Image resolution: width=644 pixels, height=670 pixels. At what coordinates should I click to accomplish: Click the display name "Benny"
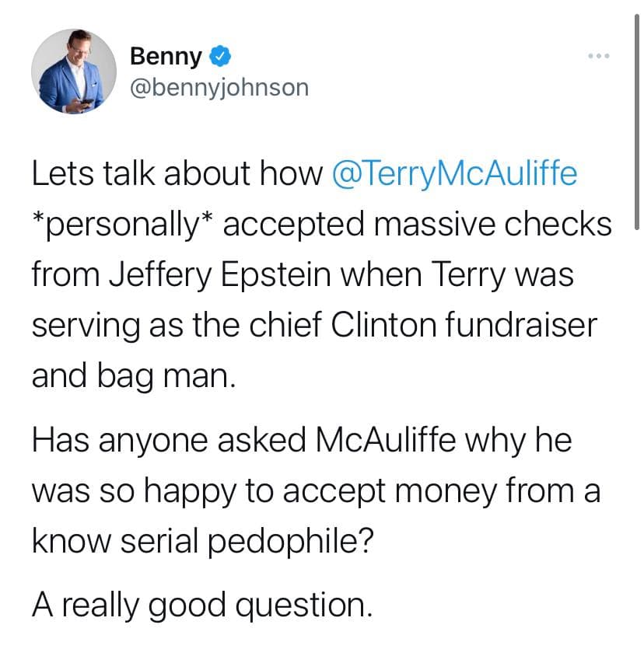click(x=166, y=56)
